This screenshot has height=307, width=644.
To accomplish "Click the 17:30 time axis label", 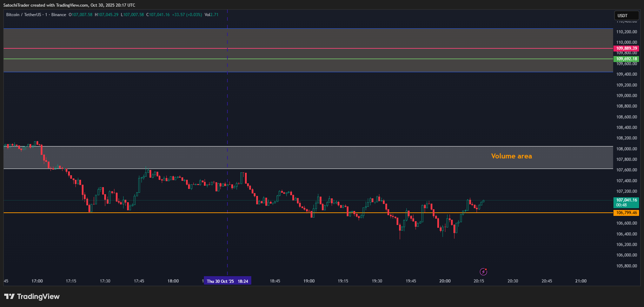I will [105, 281].
